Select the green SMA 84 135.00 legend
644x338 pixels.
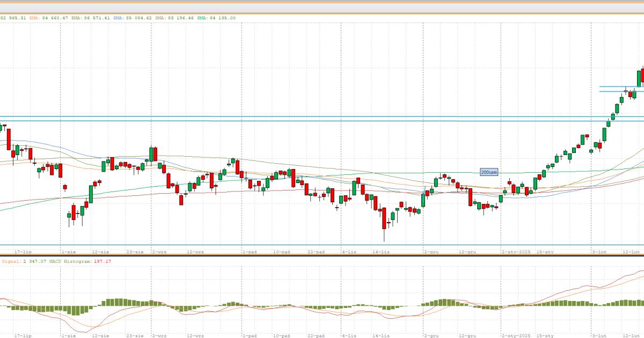215,18
